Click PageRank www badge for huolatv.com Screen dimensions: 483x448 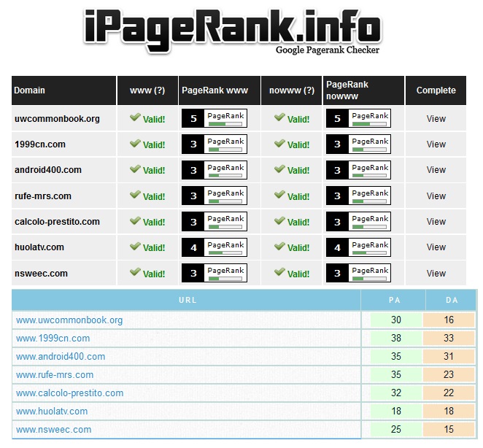point(215,247)
